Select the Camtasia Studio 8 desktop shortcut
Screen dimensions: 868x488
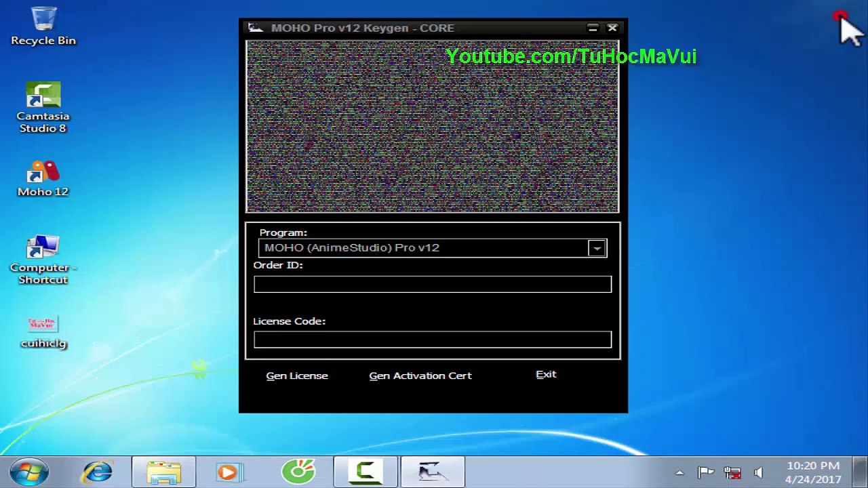(x=43, y=107)
